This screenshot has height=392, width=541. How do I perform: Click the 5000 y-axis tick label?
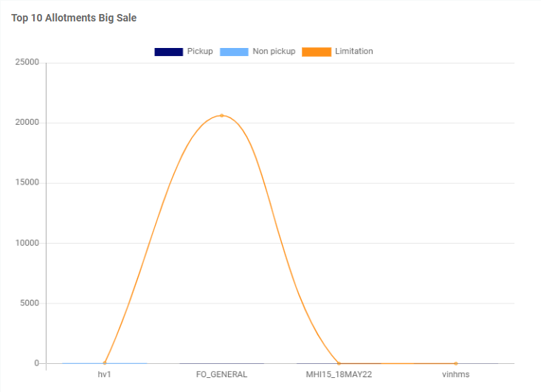coord(30,303)
